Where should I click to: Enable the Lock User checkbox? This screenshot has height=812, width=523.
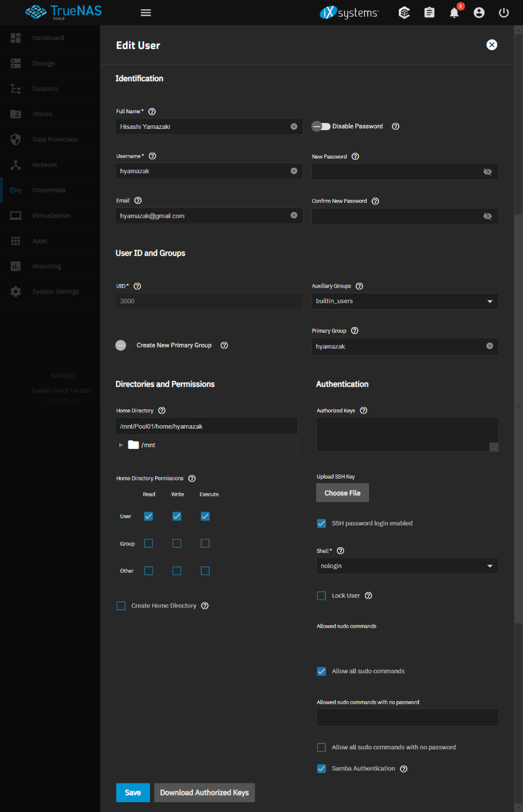321,596
